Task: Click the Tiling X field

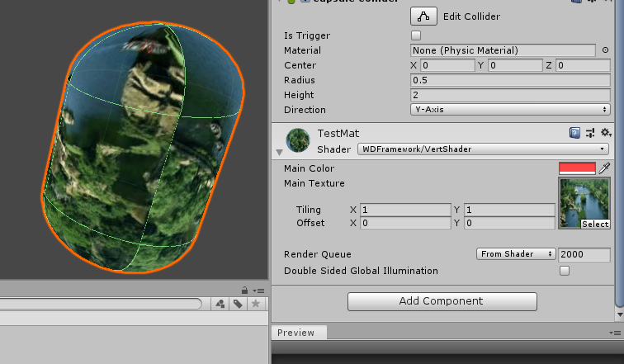Action: point(405,210)
